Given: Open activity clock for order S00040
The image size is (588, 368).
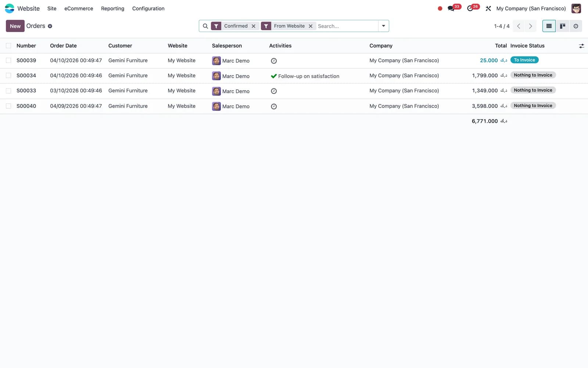Looking at the screenshot, I should [x=274, y=107].
